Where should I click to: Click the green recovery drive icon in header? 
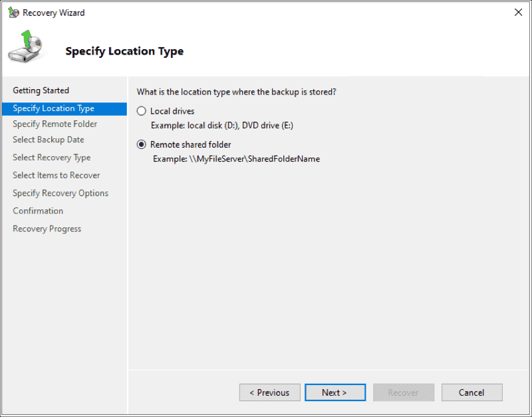click(x=25, y=48)
